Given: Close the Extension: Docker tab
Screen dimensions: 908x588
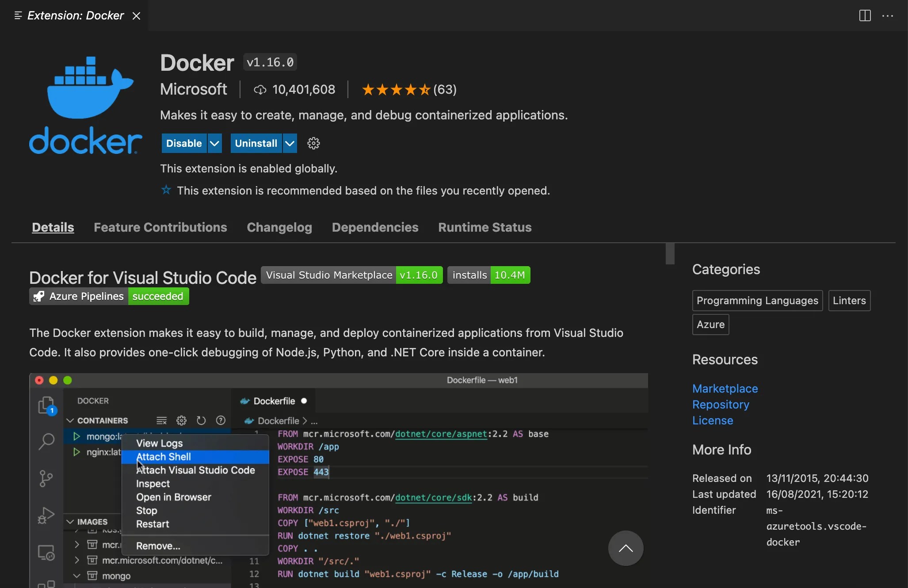Looking at the screenshot, I should [x=137, y=16].
